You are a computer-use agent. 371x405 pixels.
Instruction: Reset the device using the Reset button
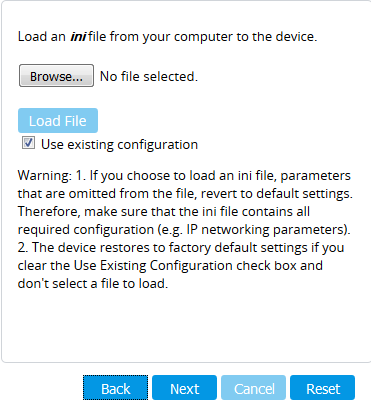tap(322, 387)
